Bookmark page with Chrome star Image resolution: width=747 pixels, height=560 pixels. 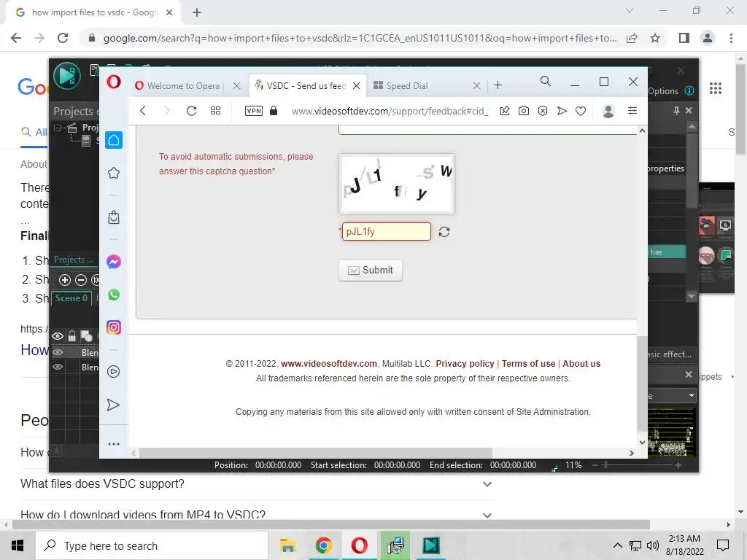pos(655,38)
